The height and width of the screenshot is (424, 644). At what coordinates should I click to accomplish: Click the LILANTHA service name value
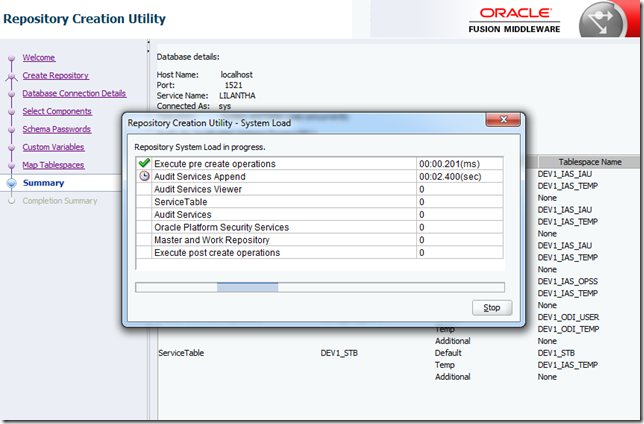coord(237,96)
